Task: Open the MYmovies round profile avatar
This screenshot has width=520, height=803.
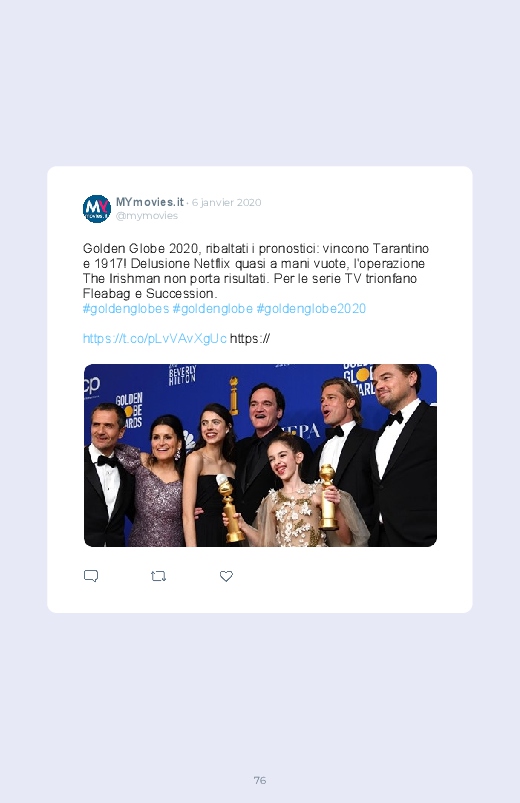Action: click(x=97, y=208)
